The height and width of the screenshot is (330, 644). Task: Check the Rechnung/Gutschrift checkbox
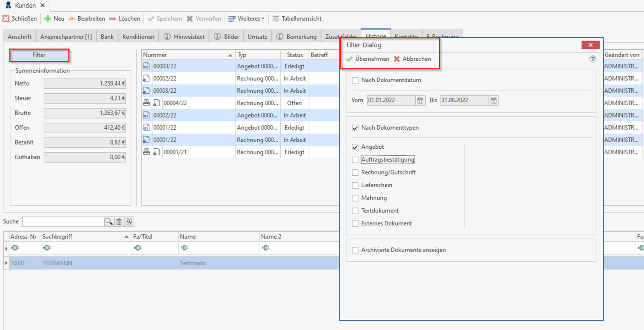coord(355,173)
